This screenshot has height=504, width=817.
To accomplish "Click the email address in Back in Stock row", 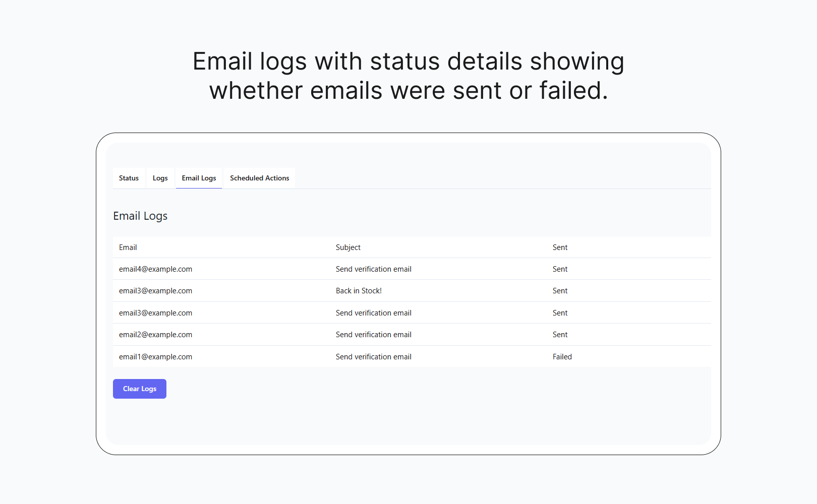I will coord(155,291).
